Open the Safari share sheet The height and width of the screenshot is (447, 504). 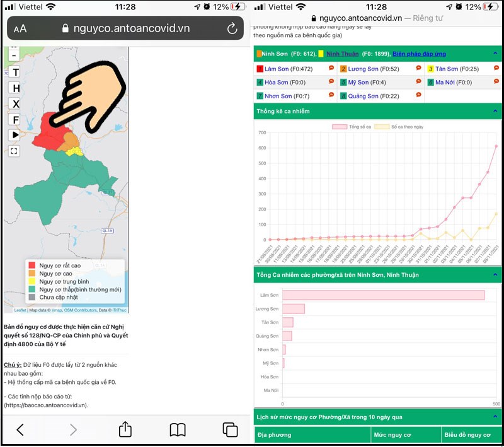point(125,429)
